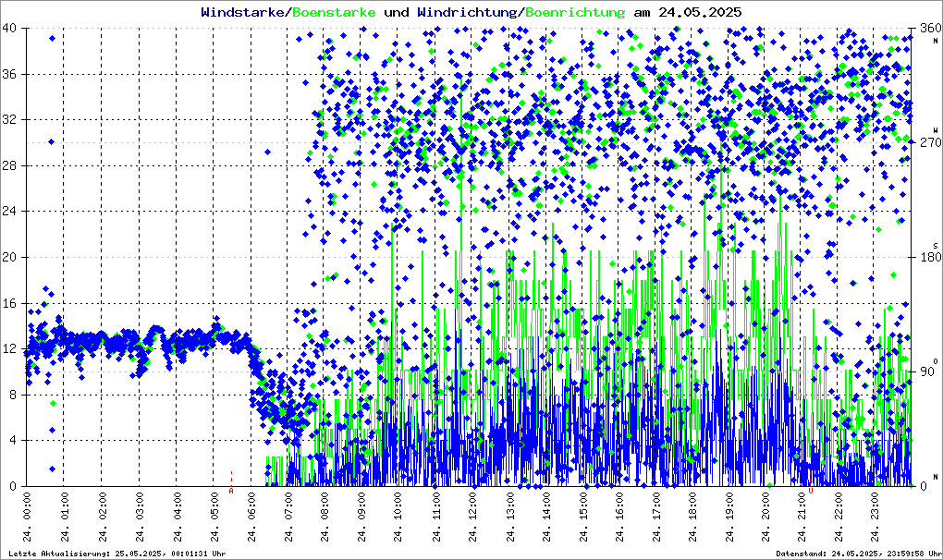
Task: Click the 'W' compass label near 270
Action: pos(936,130)
